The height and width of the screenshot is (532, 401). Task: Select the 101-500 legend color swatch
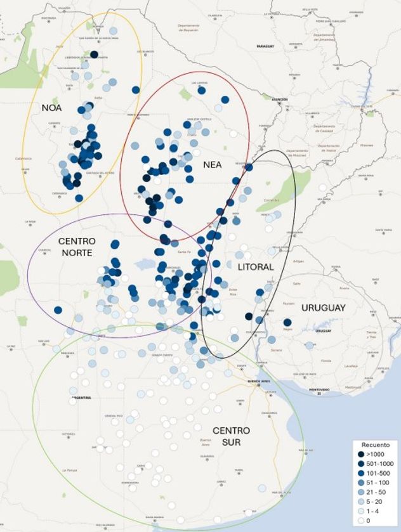[361, 473]
